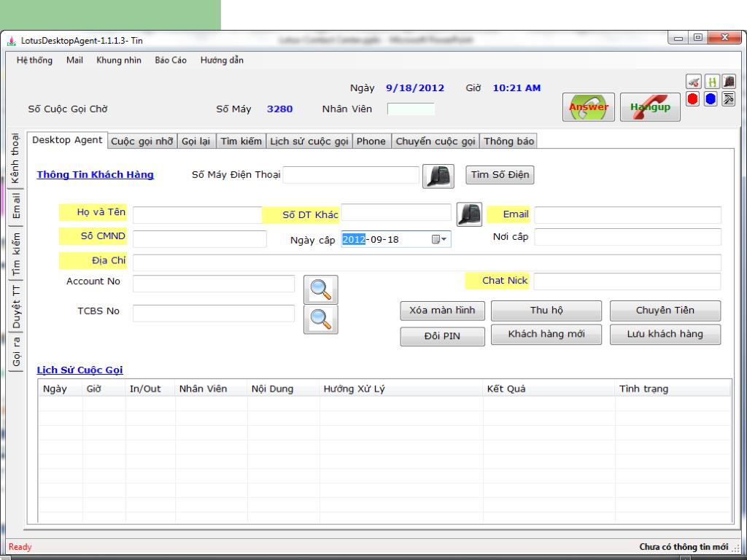
Task: Click the Thông Tin Khách Hàng link
Action: tap(96, 175)
